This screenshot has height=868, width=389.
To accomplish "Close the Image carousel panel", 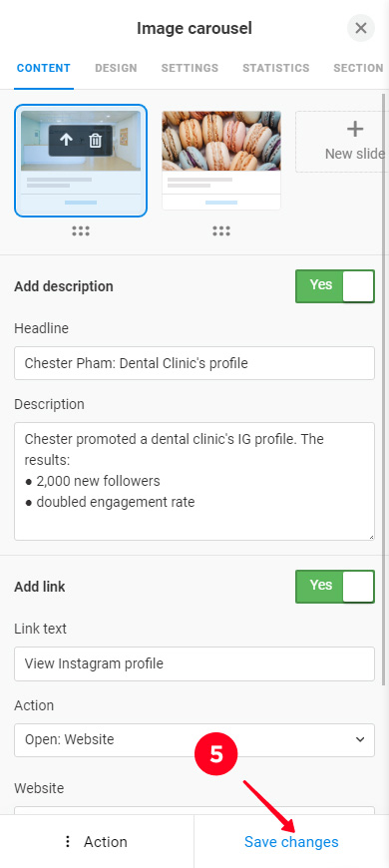I will [361, 28].
